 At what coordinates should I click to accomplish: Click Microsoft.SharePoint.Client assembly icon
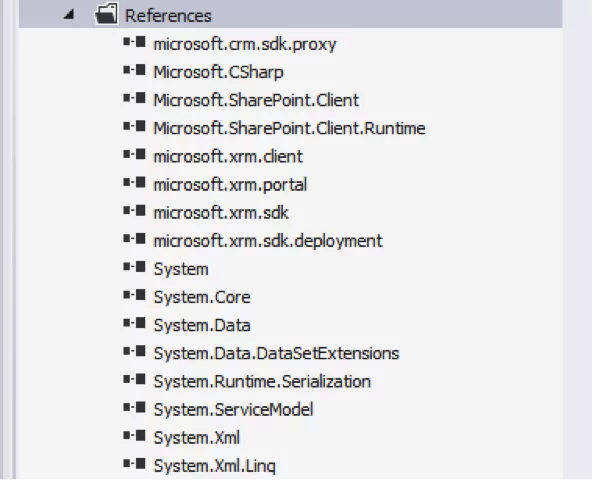click(x=134, y=98)
